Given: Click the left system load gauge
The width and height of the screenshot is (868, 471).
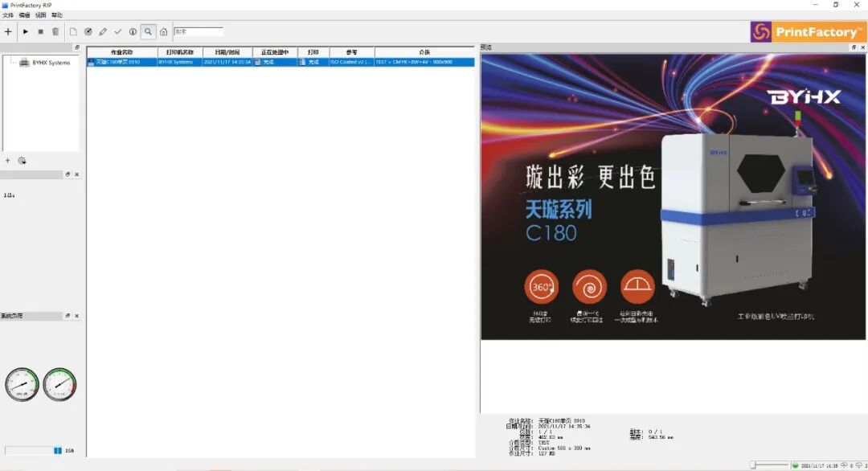Looking at the screenshot, I should click(x=23, y=384).
